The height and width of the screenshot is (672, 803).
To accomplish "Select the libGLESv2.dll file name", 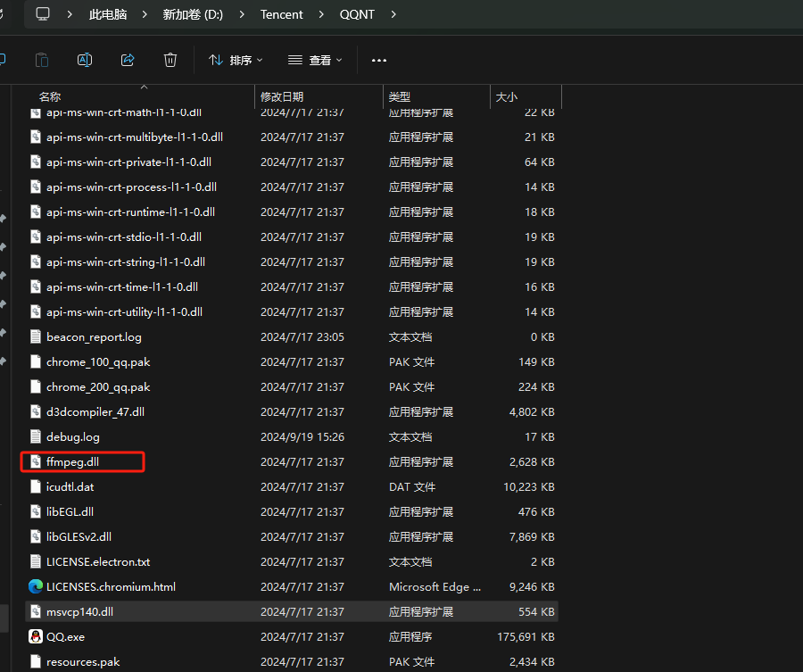I will point(79,536).
